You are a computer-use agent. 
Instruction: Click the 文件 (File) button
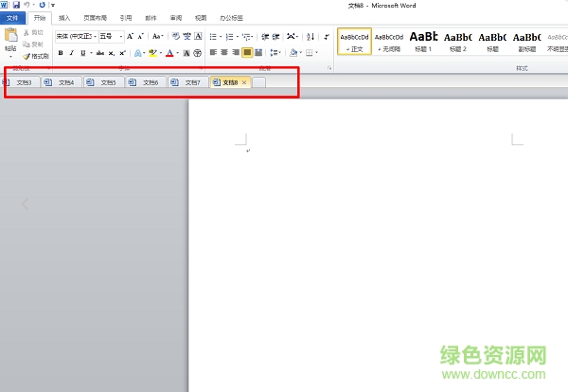point(12,18)
